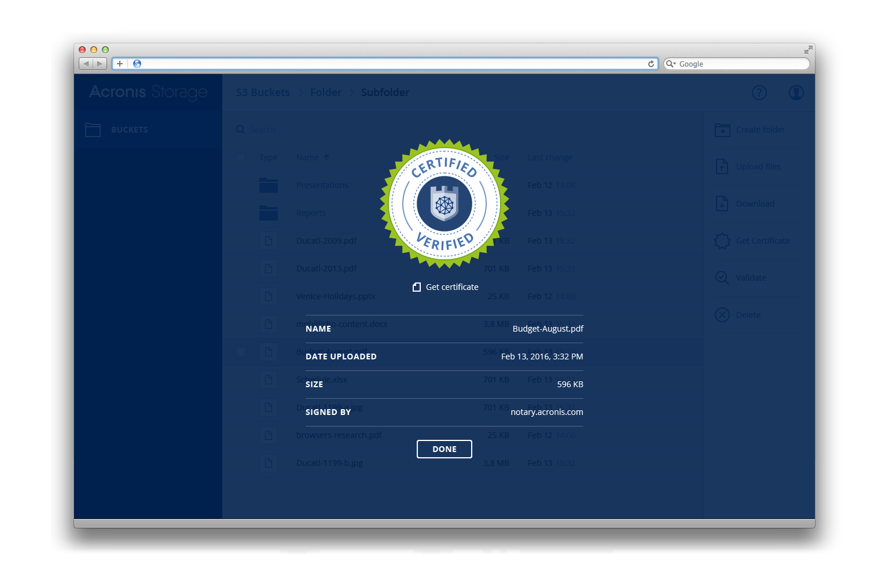
Task: Click the Validate magnifier icon
Action: 722,278
